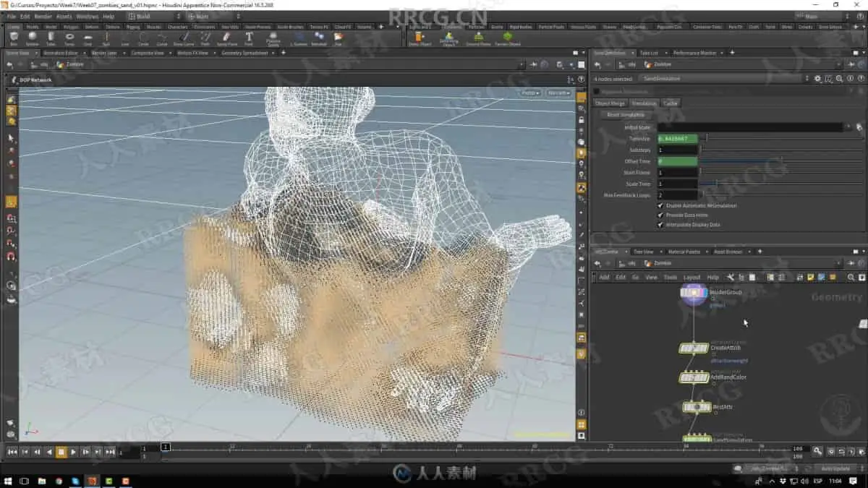Toggle Interpolate Display Data checkbox
Viewport: 868px width, 488px height.
tap(660, 225)
